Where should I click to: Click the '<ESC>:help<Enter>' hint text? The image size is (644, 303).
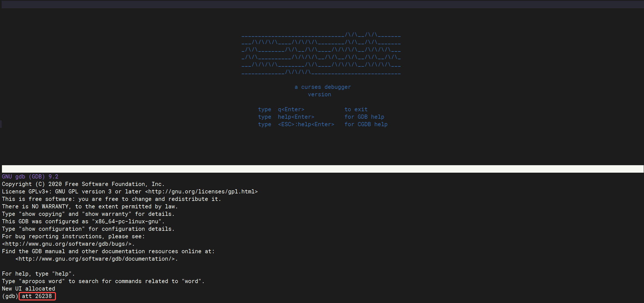click(306, 124)
